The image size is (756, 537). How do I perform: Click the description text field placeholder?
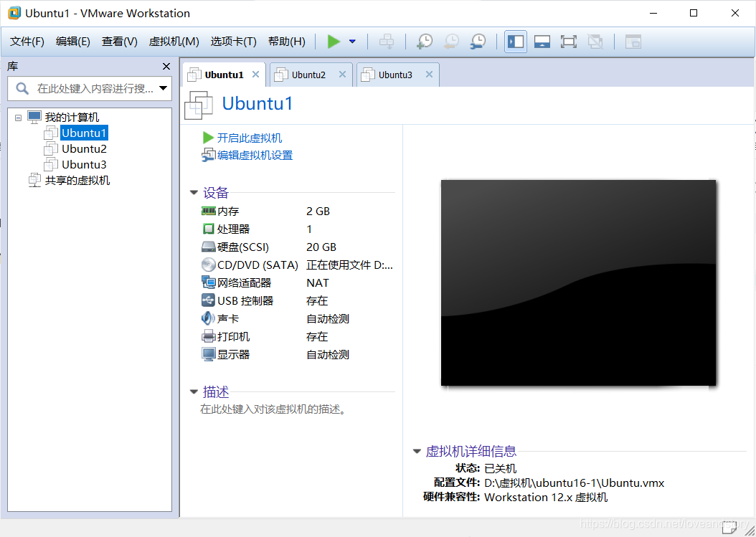[x=273, y=409]
